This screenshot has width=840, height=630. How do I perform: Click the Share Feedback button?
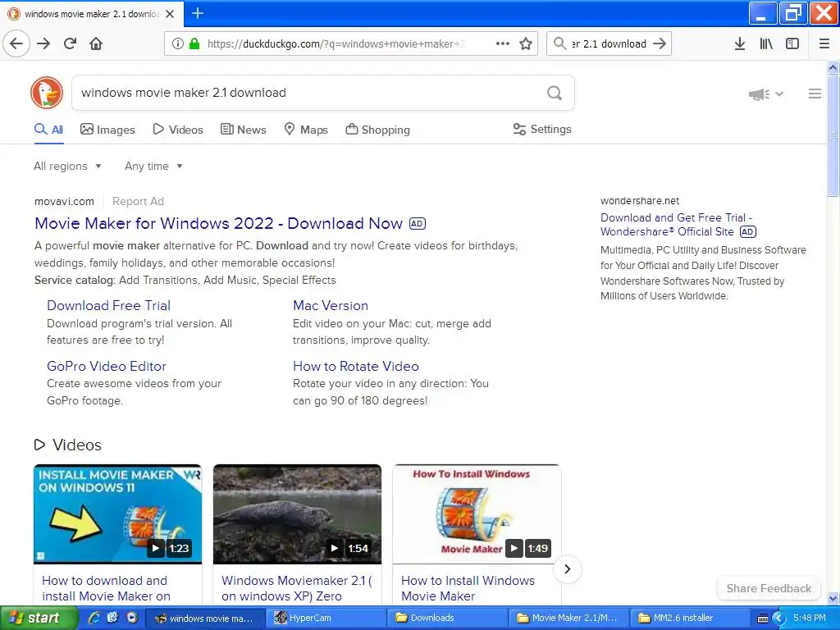(769, 588)
